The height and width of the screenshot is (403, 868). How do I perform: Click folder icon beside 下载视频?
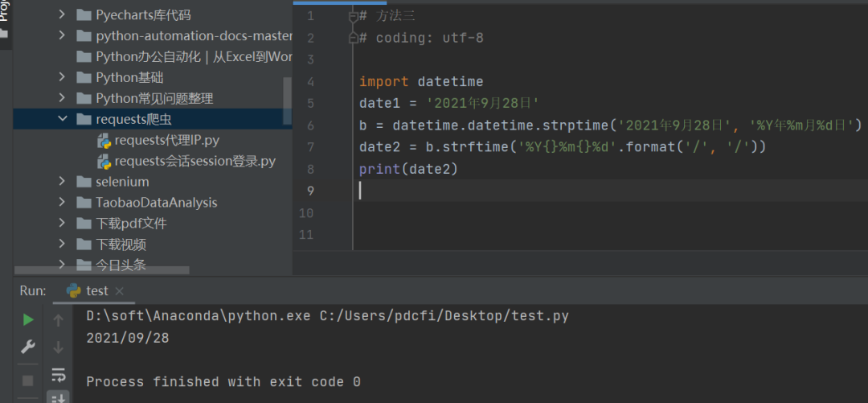pos(84,244)
